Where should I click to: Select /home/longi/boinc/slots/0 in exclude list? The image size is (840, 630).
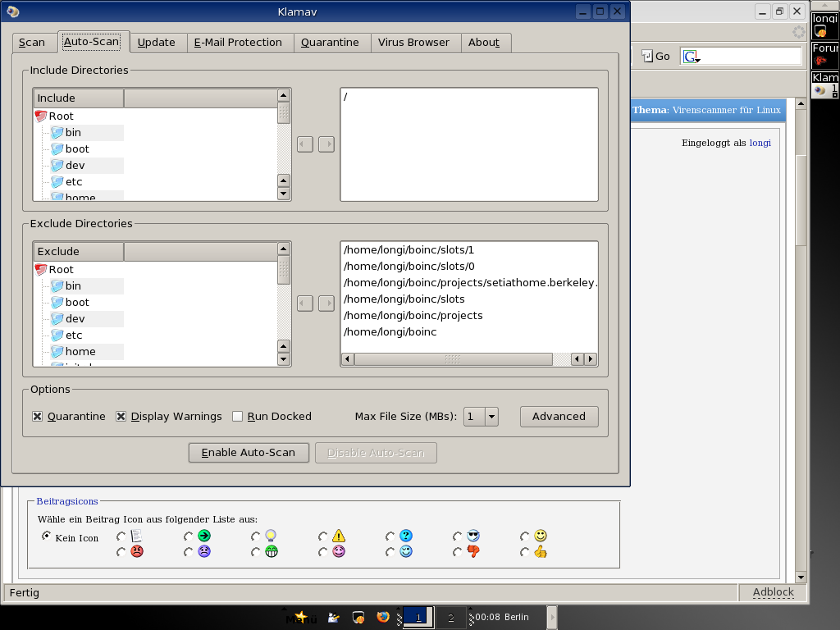point(409,267)
